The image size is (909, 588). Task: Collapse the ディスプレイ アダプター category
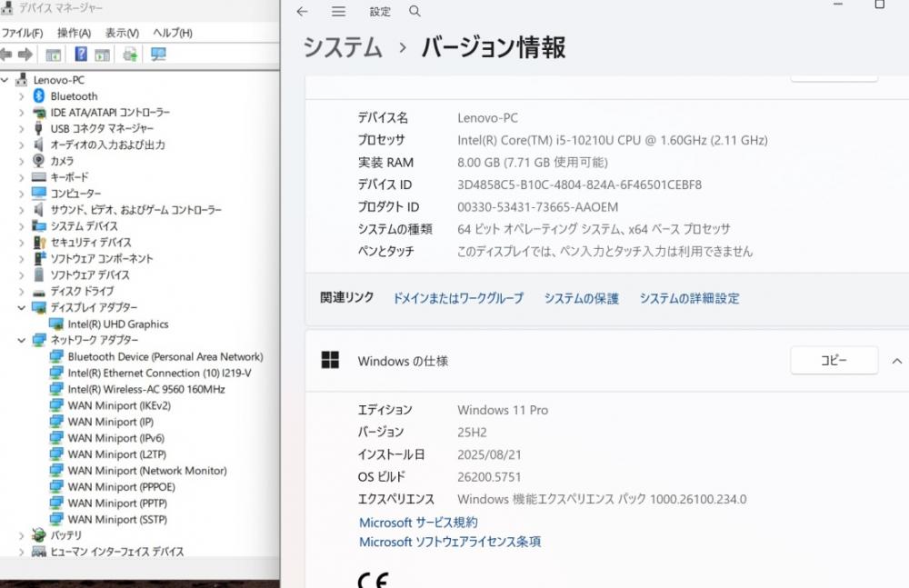22,307
